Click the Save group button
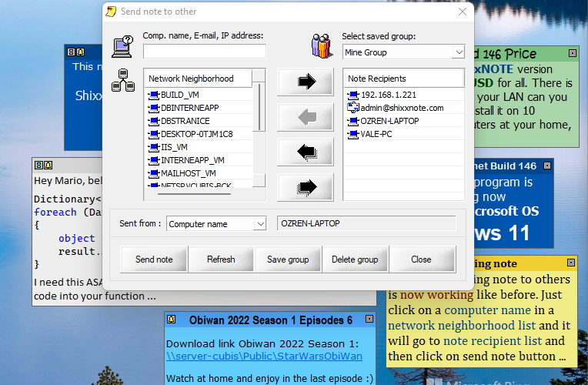 pos(288,259)
